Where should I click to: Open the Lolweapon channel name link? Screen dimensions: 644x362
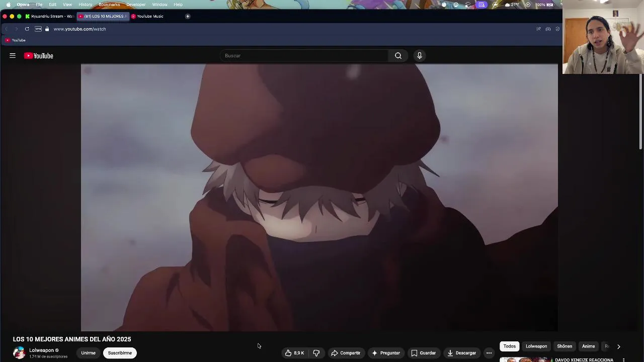41,350
